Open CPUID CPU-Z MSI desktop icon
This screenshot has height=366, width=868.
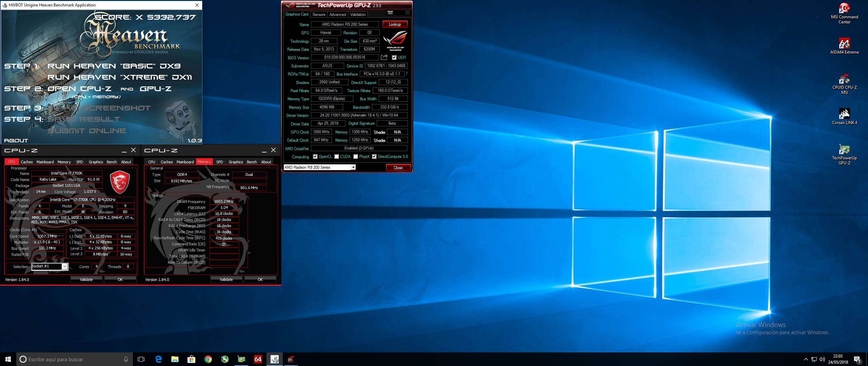coord(844,84)
